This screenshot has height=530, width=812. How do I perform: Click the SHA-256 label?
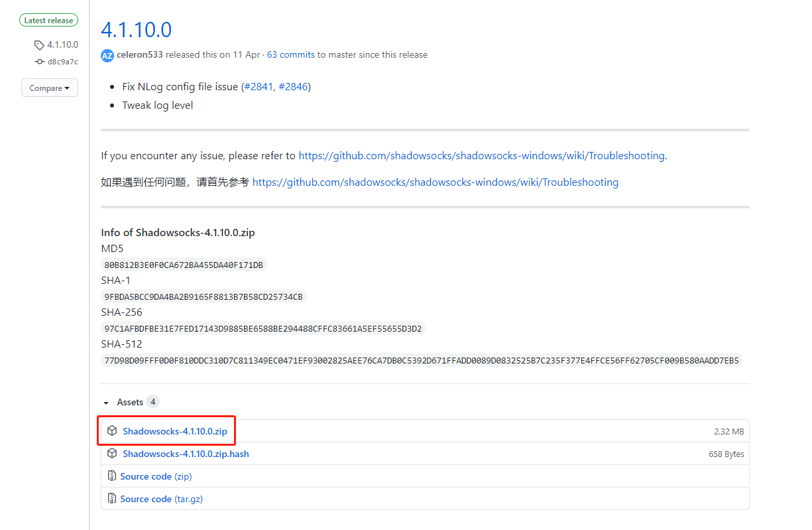121,312
